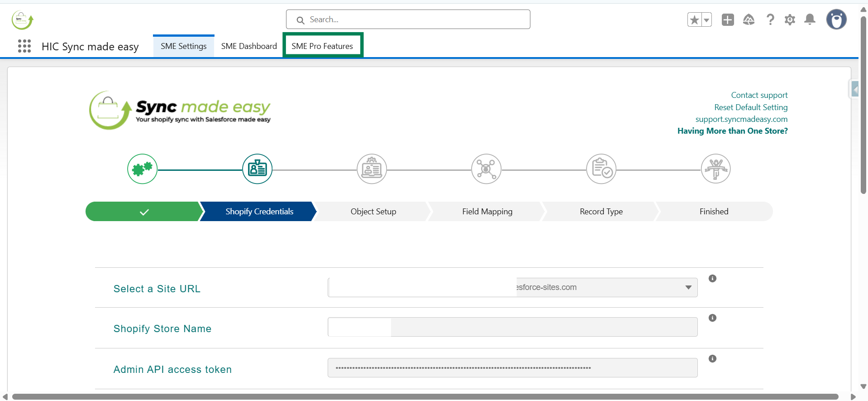The width and height of the screenshot is (868, 401).
Task: Click the scroll down arrow
Action: click(x=863, y=387)
